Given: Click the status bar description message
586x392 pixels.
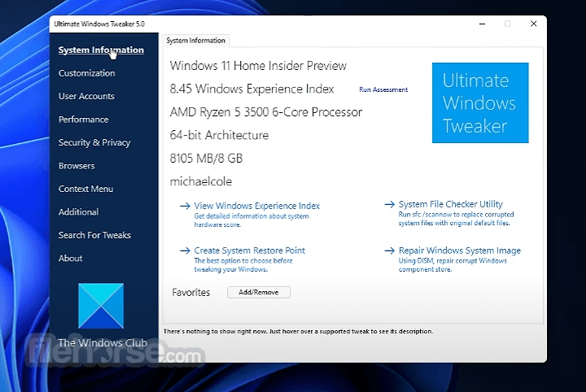Looking at the screenshot, I should (x=298, y=332).
